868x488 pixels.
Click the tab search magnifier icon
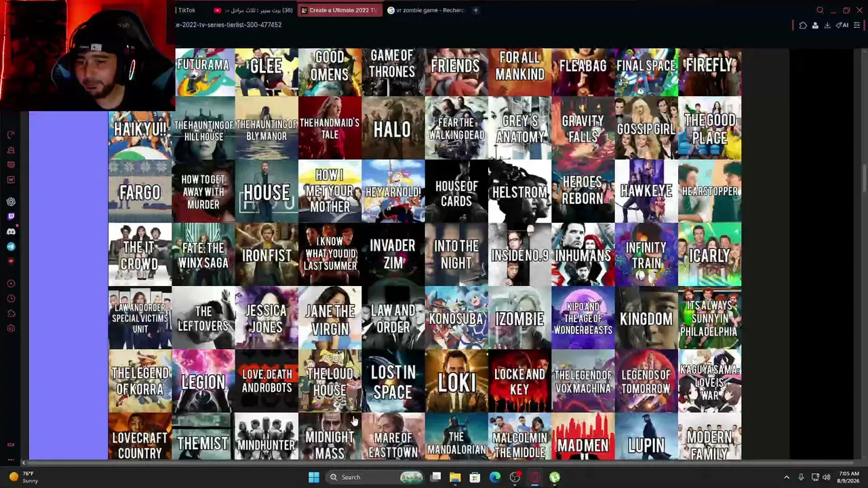pos(820,10)
